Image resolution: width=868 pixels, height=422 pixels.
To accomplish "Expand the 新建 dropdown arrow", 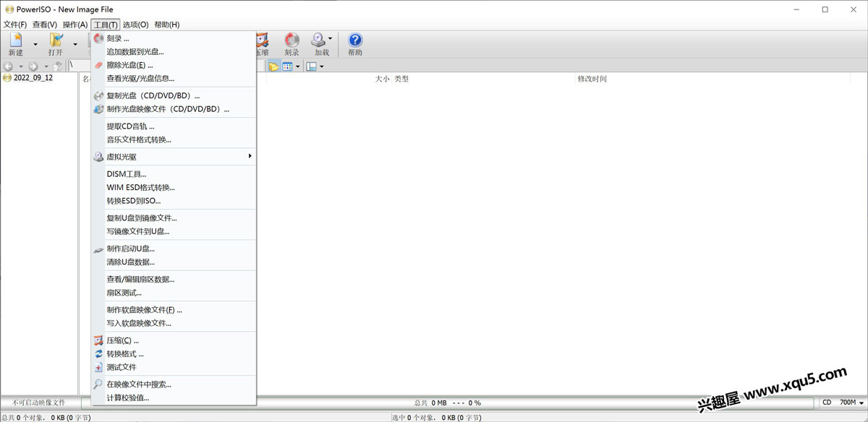I will coord(35,44).
